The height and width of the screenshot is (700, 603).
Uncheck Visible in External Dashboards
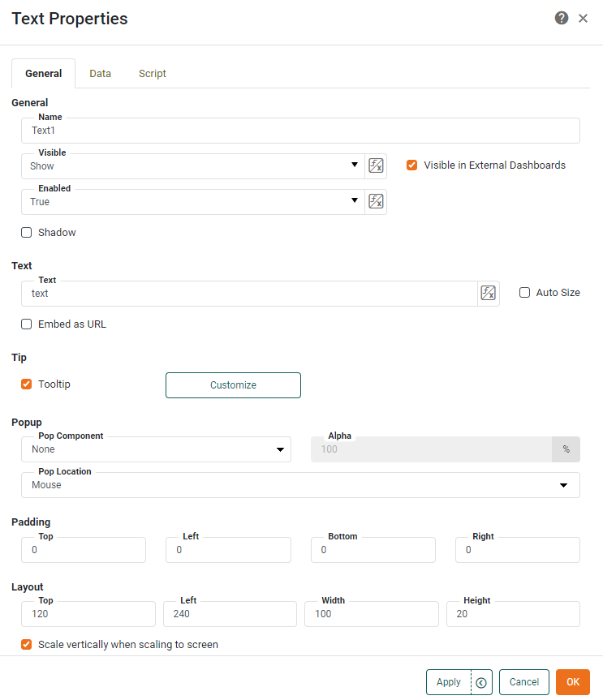tap(412, 165)
